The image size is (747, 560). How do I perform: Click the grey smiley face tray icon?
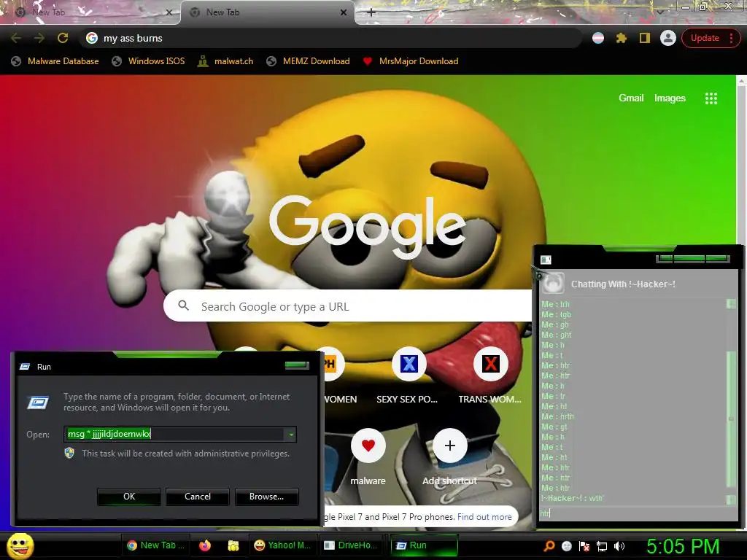point(566,546)
